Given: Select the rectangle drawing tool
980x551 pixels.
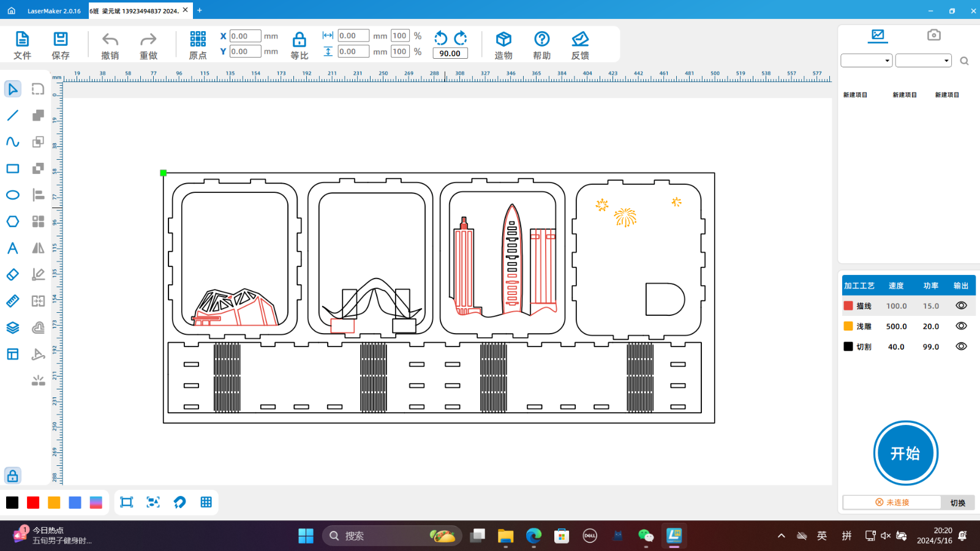Looking at the screenshot, I should click(13, 168).
